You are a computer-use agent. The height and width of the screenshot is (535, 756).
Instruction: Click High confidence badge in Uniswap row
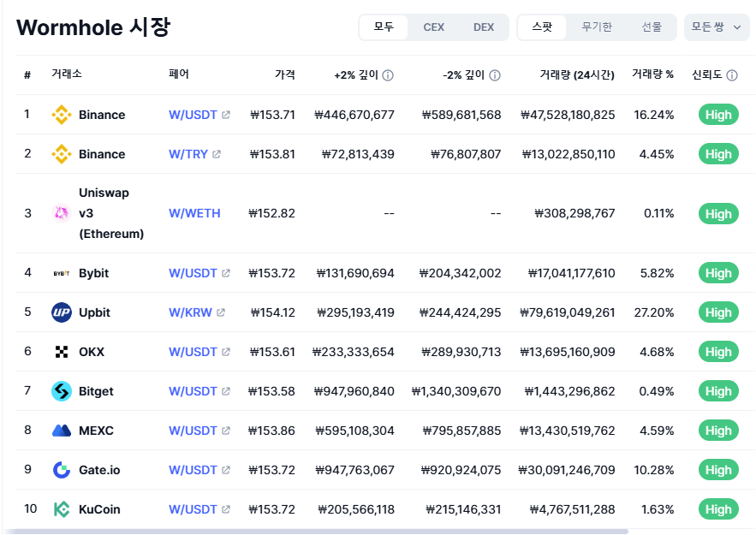click(718, 213)
